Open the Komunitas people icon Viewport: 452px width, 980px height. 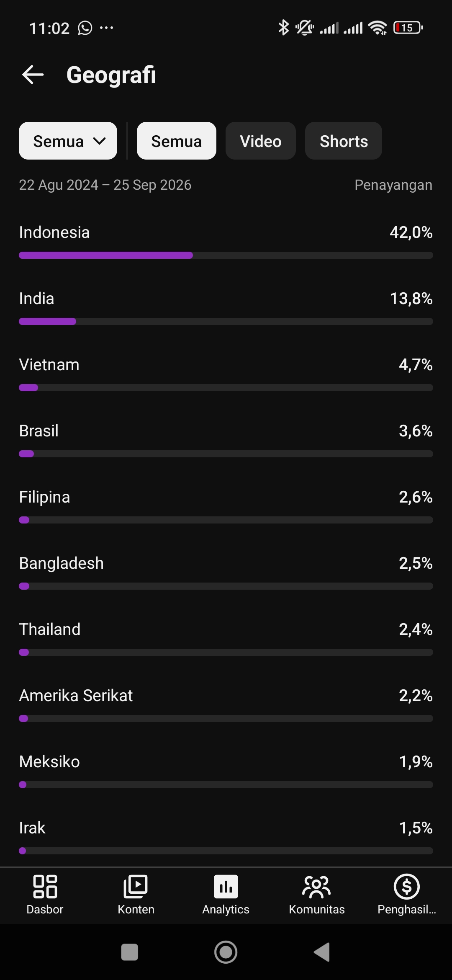(x=317, y=887)
